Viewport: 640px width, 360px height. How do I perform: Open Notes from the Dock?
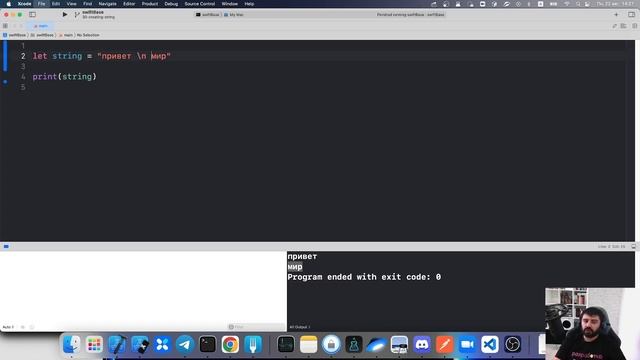click(308, 344)
